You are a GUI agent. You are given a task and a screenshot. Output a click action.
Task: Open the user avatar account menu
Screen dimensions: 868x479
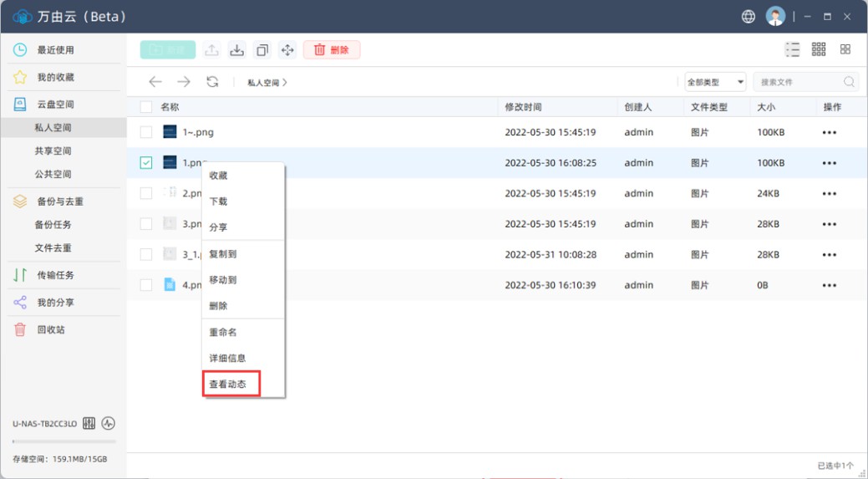pos(775,17)
